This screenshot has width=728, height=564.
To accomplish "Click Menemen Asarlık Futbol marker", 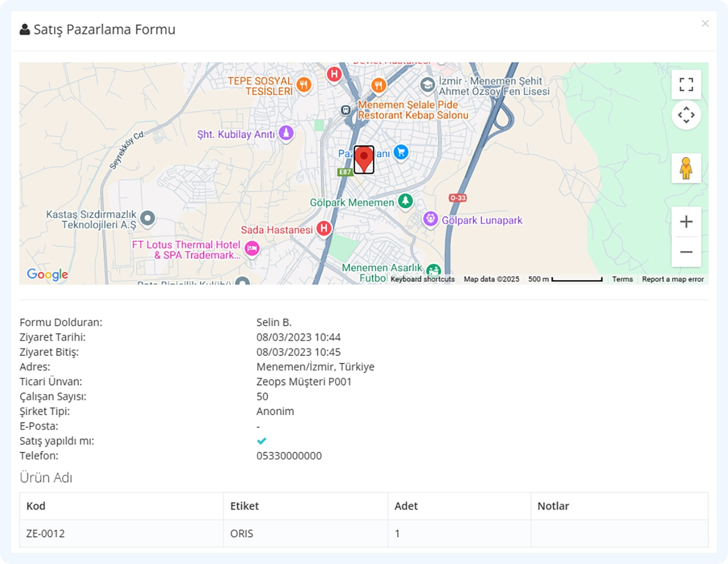I will pos(433,271).
